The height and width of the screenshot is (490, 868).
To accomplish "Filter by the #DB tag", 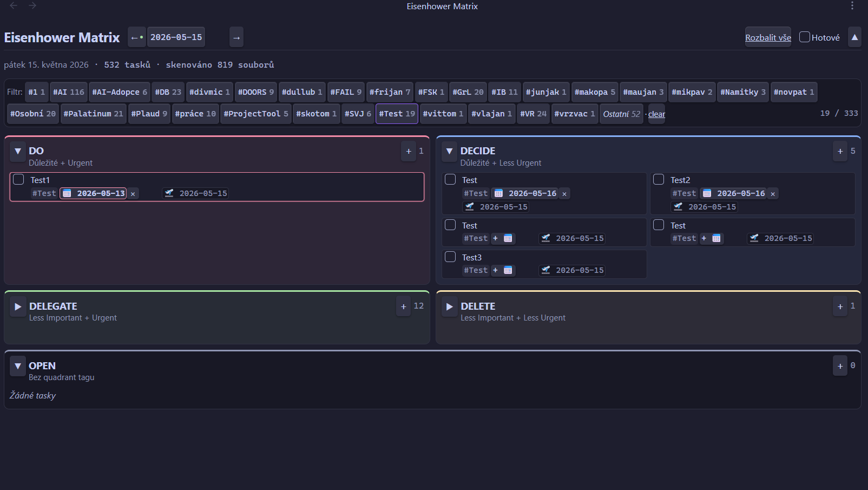I will coord(168,92).
